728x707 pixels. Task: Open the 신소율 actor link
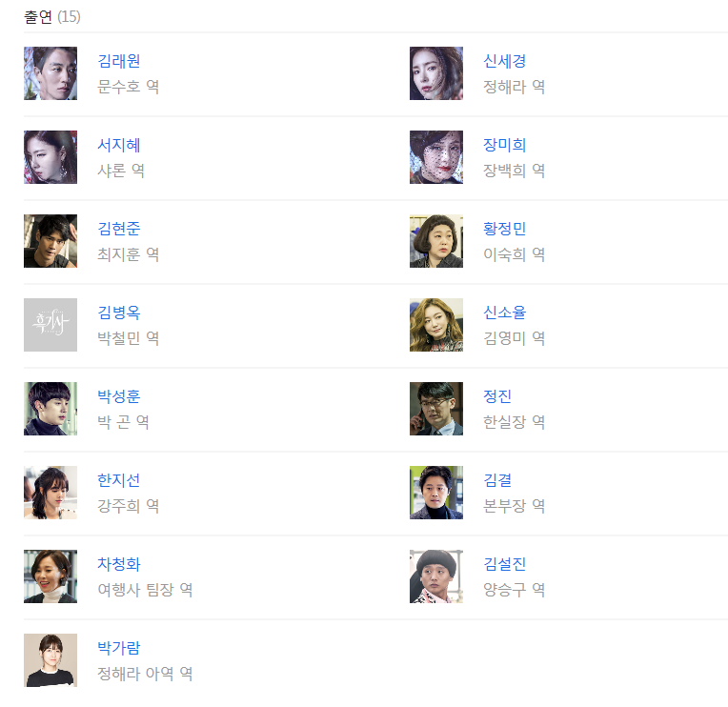tap(505, 313)
